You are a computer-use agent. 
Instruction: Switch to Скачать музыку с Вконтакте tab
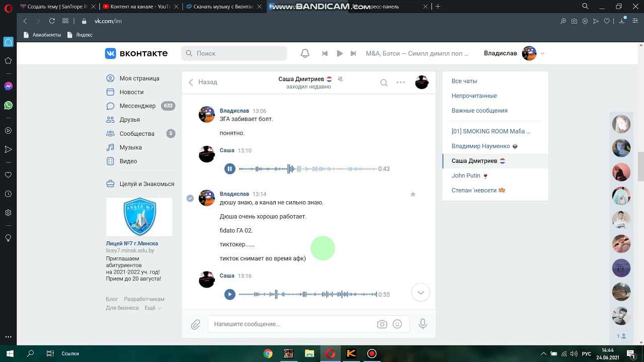[x=224, y=7]
